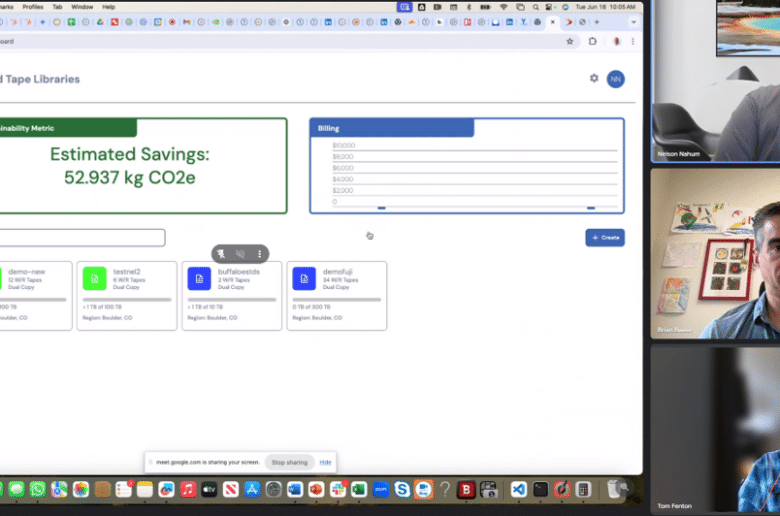The width and height of the screenshot is (780, 516).
Task: Open Terminal from the dock
Action: click(540, 490)
